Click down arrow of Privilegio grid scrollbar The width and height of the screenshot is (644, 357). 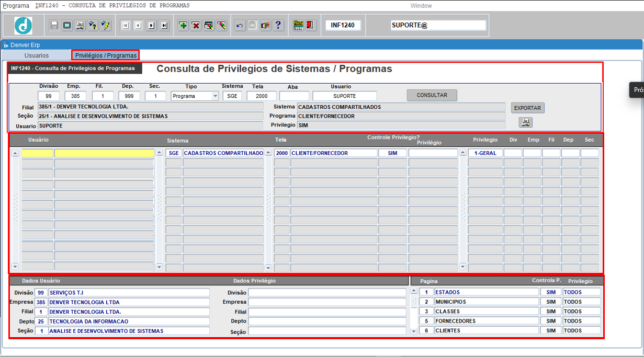point(462,267)
